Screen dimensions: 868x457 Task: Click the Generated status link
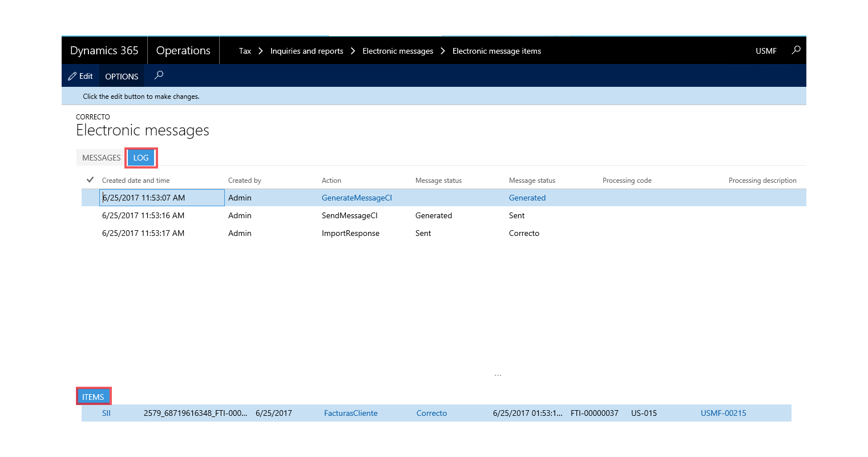pyautogui.click(x=527, y=198)
